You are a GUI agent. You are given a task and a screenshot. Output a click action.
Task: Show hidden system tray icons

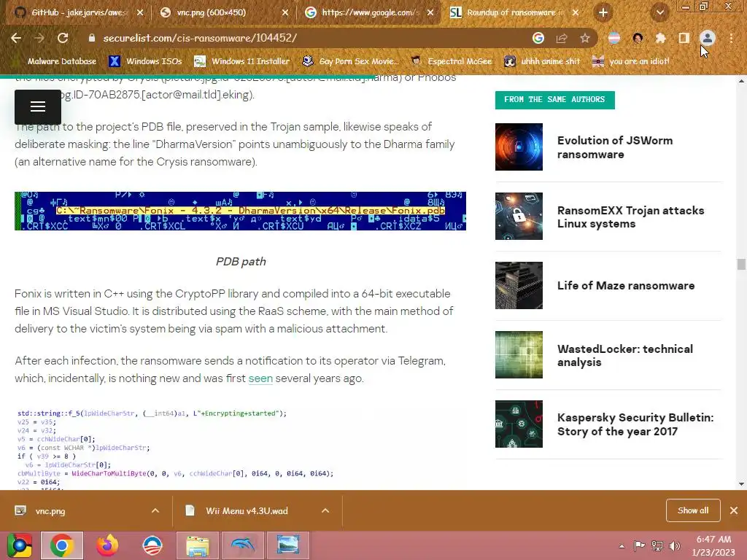(622, 546)
